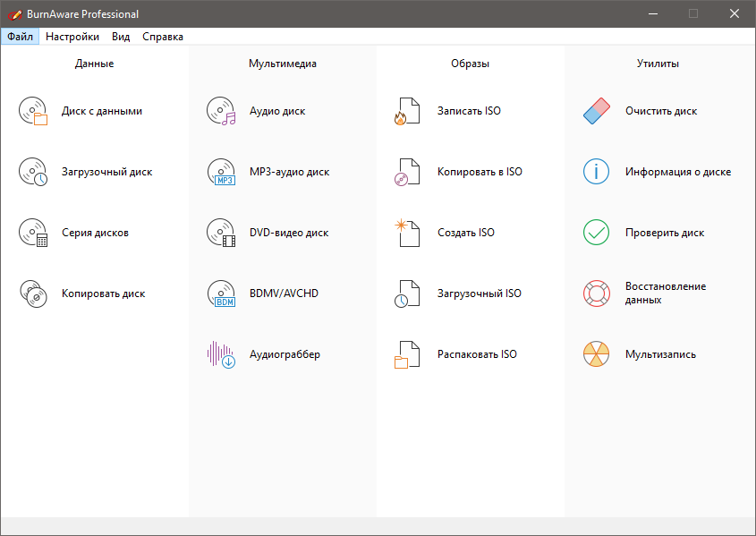Select the Audio Disc icon with music note
756x536 pixels.
pos(221,112)
